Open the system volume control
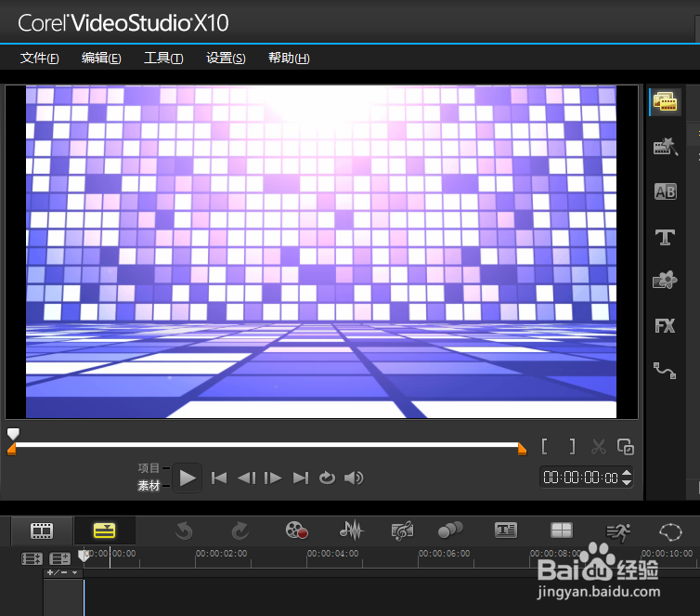Screen dimensions: 700x616 pos(354,478)
